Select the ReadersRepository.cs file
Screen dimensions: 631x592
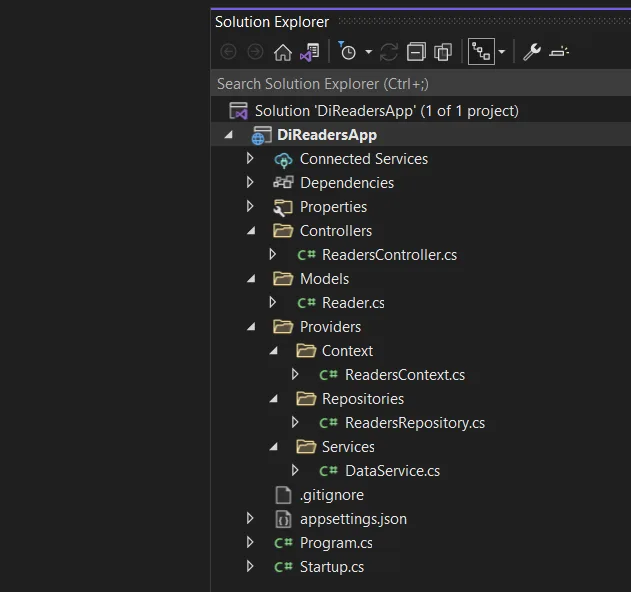[414, 423]
